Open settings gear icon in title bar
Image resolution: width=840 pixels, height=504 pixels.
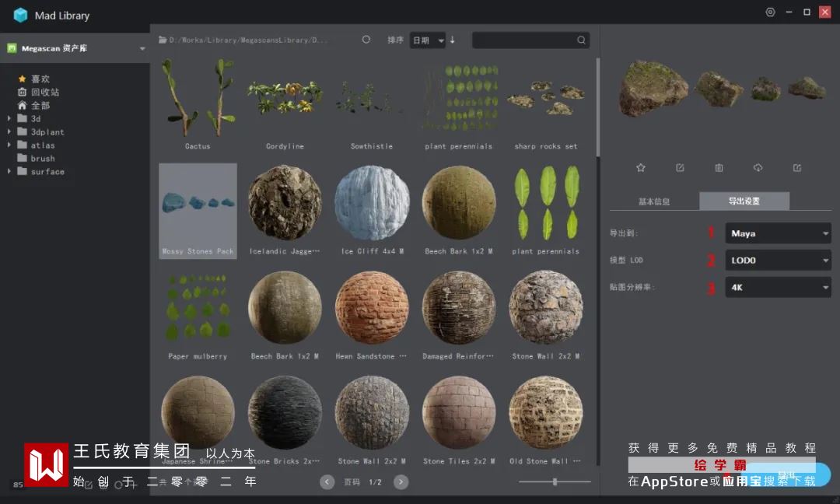[770, 12]
